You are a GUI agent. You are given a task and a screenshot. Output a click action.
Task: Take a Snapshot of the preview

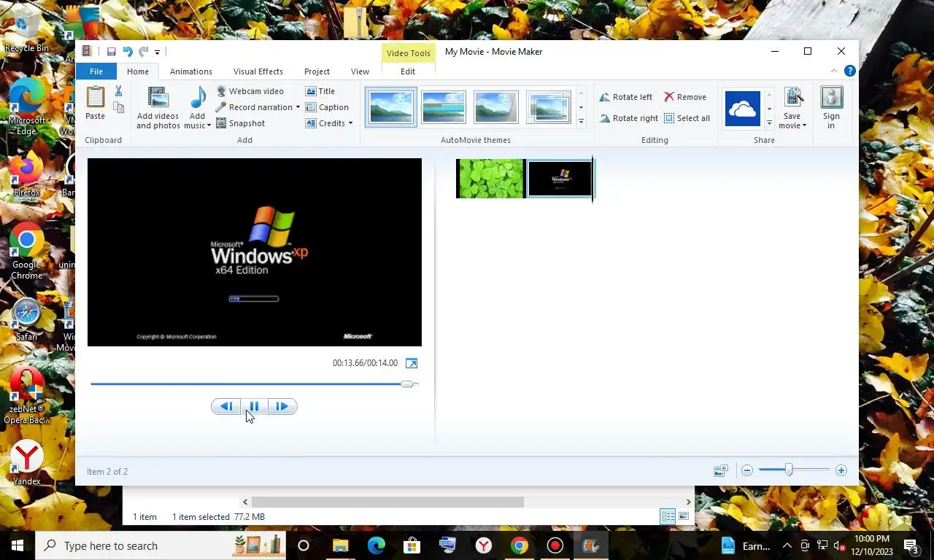(241, 123)
